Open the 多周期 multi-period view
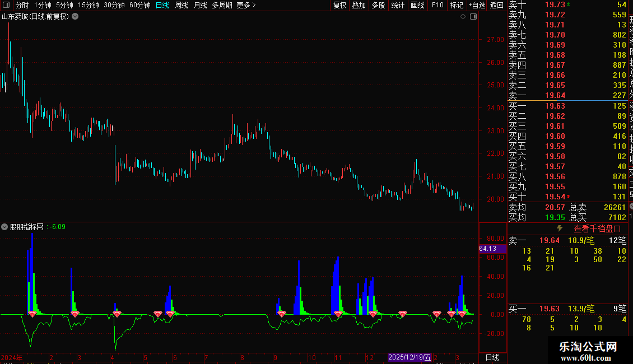Image resolution: width=633 pixels, height=364 pixels. 222,5
